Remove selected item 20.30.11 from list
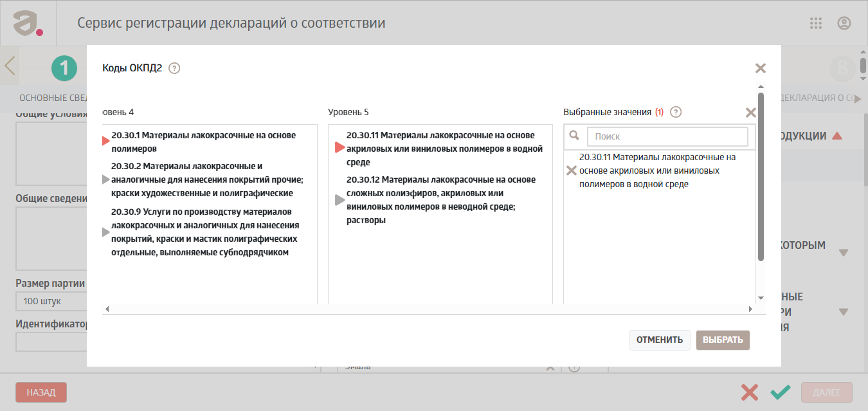868x411 pixels. [571, 171]
